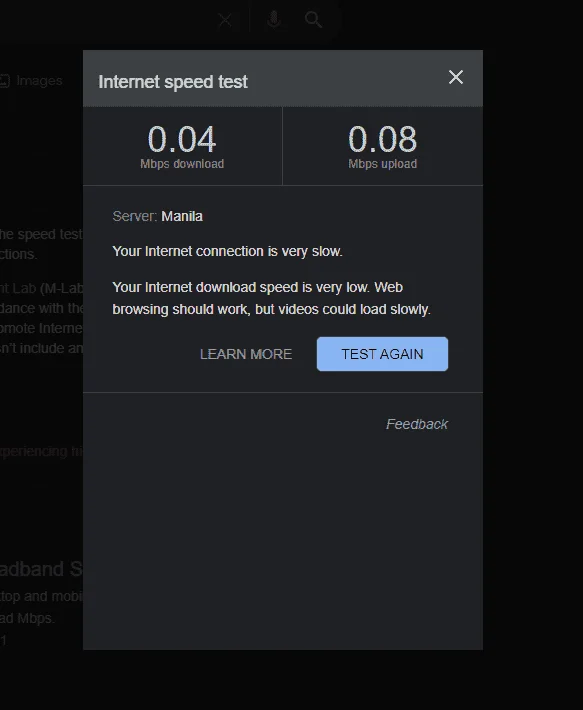Switch to the Images tab

click(x=31, y=81)
